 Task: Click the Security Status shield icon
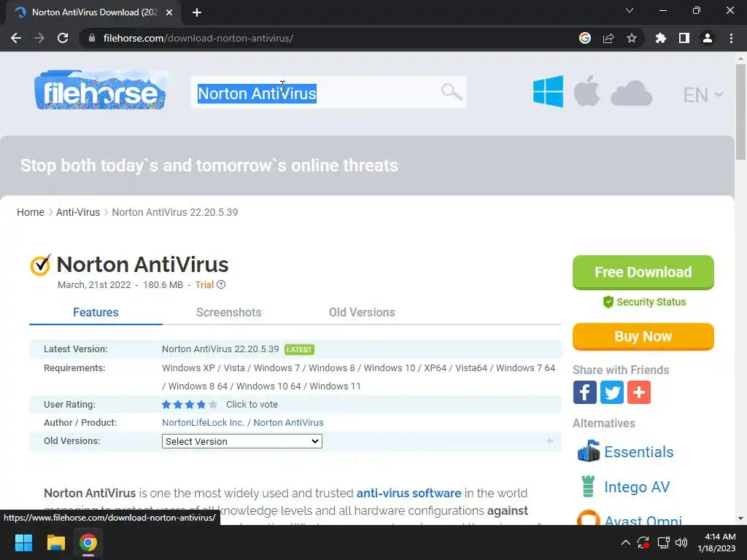tap(608, 302)
